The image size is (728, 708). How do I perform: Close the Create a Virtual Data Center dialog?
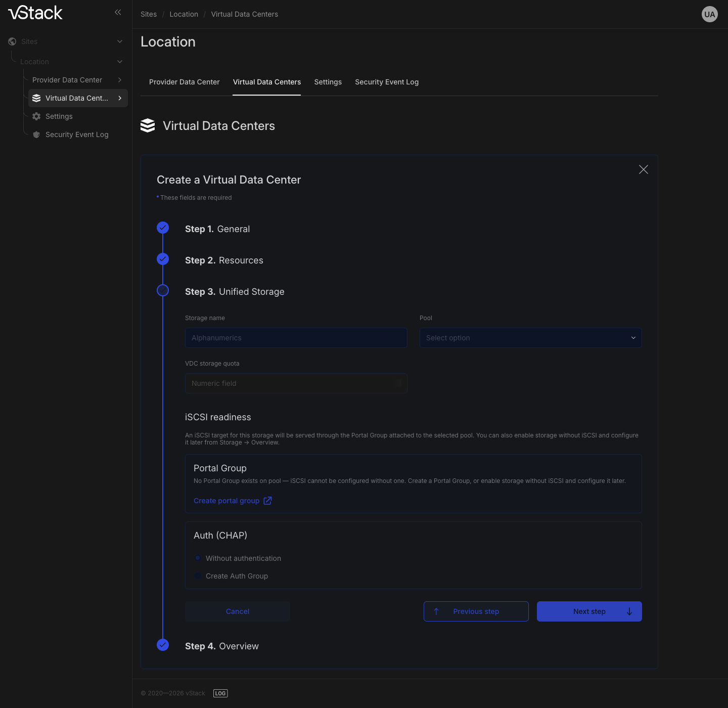tap(644, 169)
